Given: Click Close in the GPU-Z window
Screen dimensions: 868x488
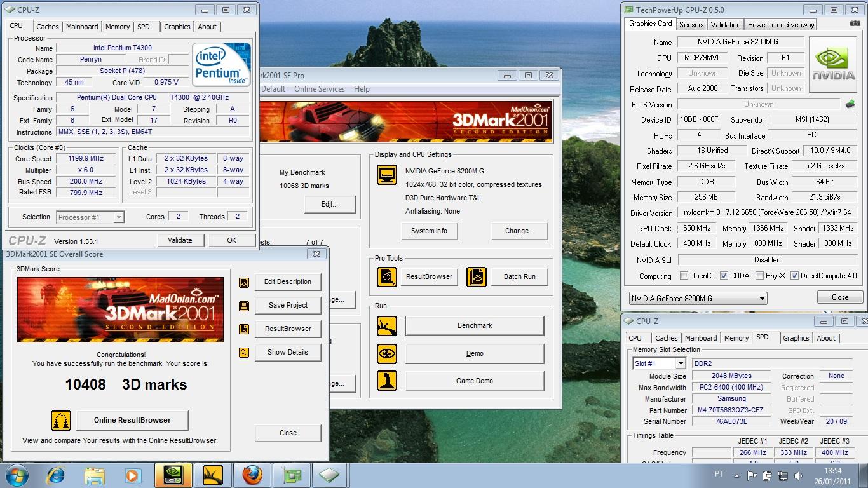Looking at the screenshot, I should (x=840, y=297).
